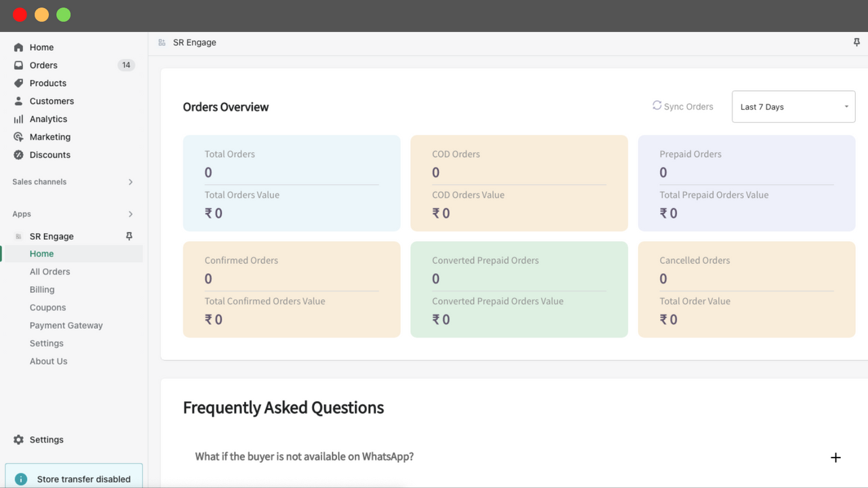Click the pin icon beside SR Engage in sidebar
868x488 pixels.
129,237
